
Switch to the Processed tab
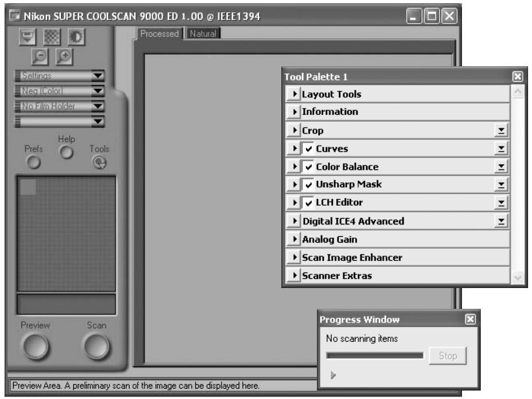click(x=159, y=34)
